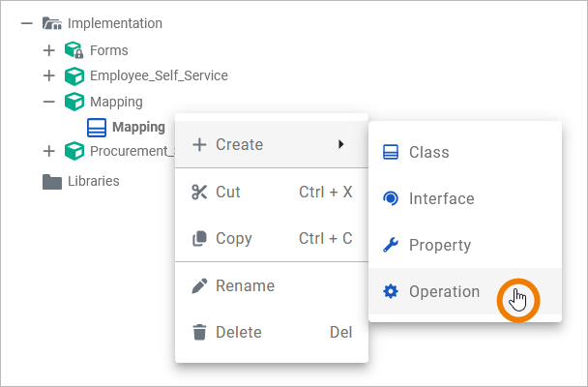Click the Libraries folder icon
This screenshot has width=588, height=387.
click(52, 181)
